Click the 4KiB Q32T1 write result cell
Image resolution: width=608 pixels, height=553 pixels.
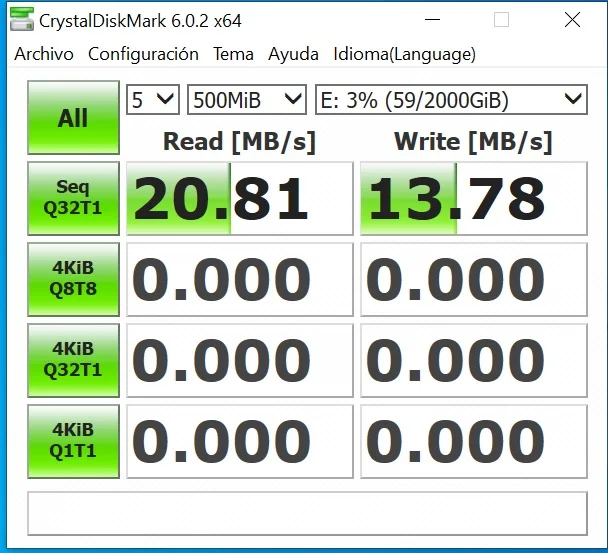474,361
